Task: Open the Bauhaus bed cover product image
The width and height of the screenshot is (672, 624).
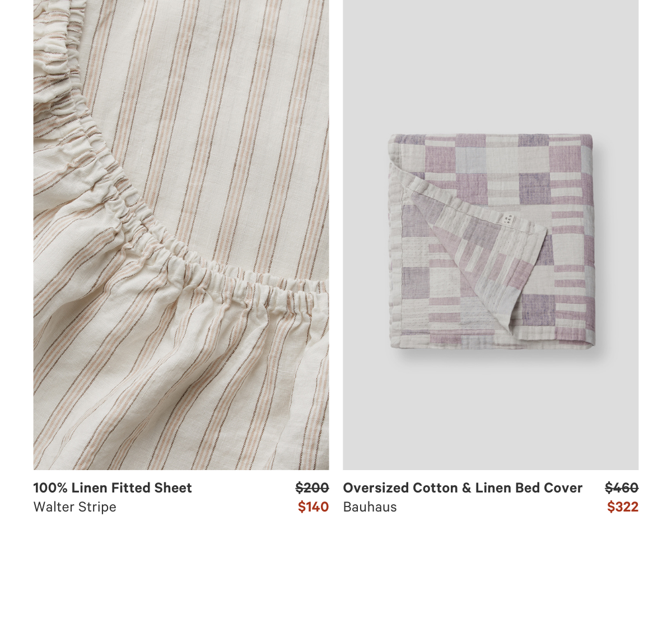Action: click(491, 235)
